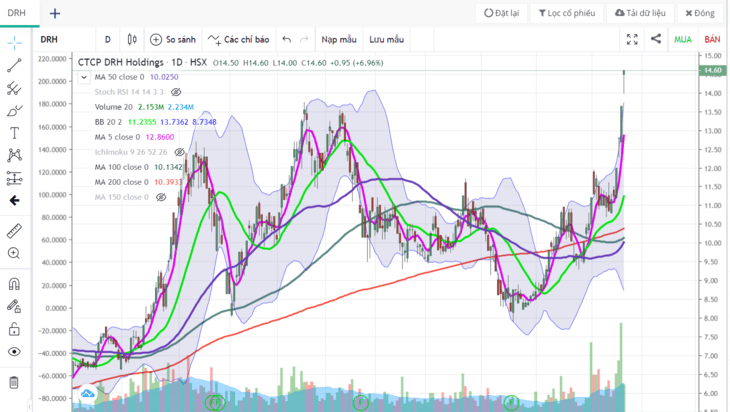Select the DRH tab
Screen dimensions: 730x412
click(17, 13)
